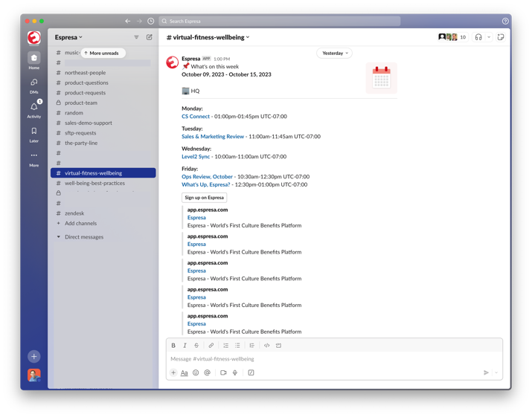Insert a blockquote
Viewport: 532px width, 420px height.
(251, 346)
